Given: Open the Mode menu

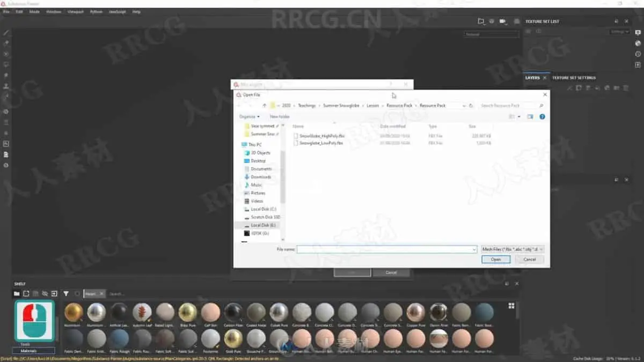Looking at the screenshot, I should (34, 11).
